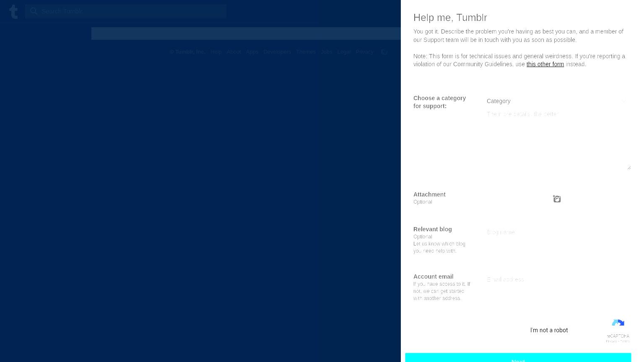
Task: Click the reCAPTCHA Privacy link
Action: coord(611,341)
